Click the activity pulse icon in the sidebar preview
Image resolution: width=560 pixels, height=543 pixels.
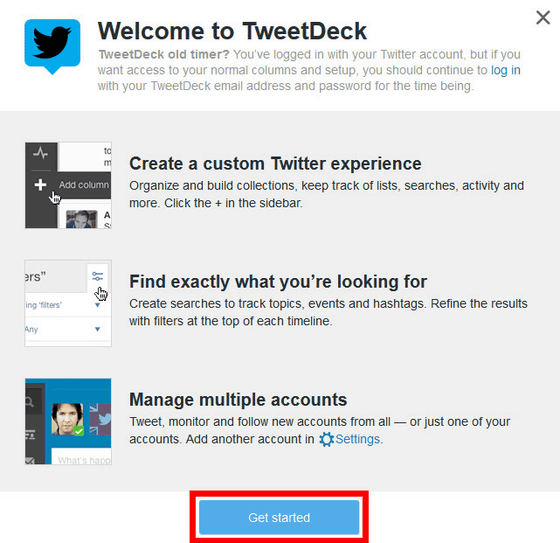tap(40, 154)
